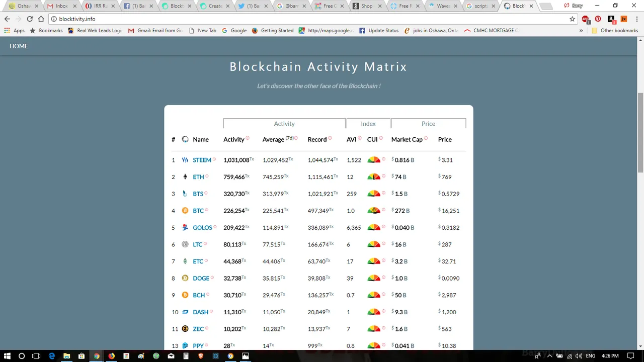Viewport: 644px width, 362px height.
Task: Switch to the Shop browser tab
Action: click(367, 6)
